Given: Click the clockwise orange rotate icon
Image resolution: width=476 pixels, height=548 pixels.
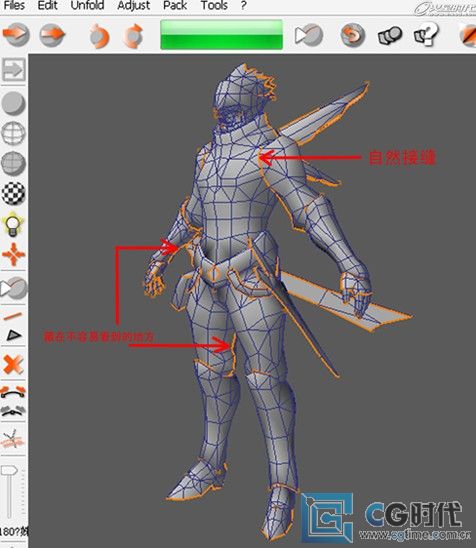Looking at the screenshot, I should [134, 35].
